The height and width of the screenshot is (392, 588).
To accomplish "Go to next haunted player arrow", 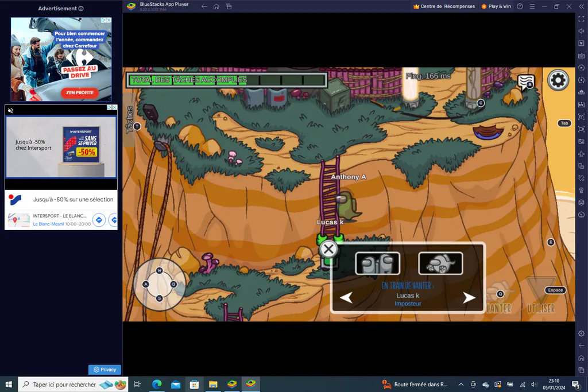I will coord(469,297).
